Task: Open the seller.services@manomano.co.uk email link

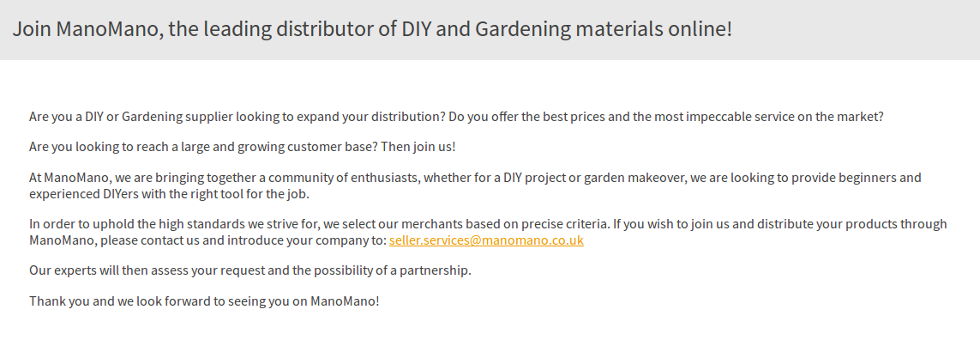Action: (486, 240)
